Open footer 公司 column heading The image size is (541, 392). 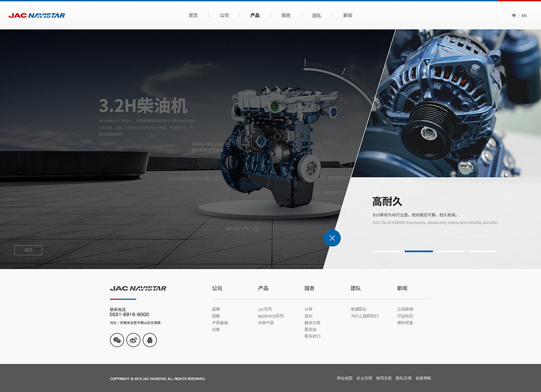tap(217, 288)
